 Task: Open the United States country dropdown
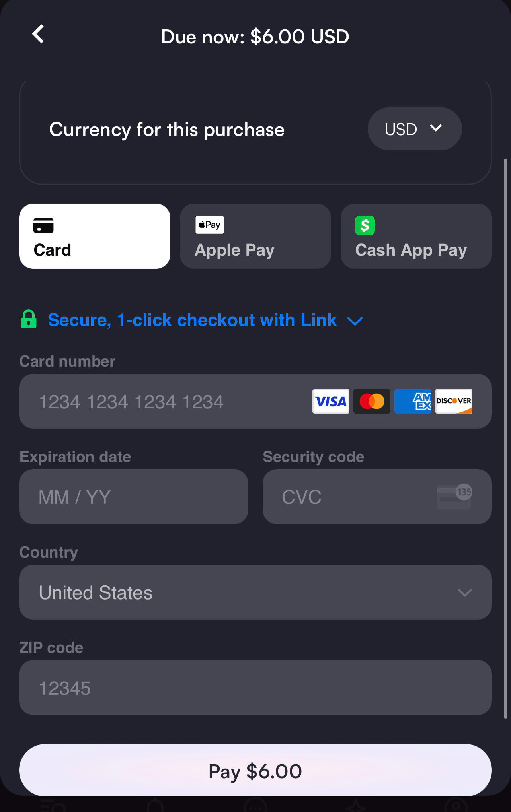coord(255,592)
